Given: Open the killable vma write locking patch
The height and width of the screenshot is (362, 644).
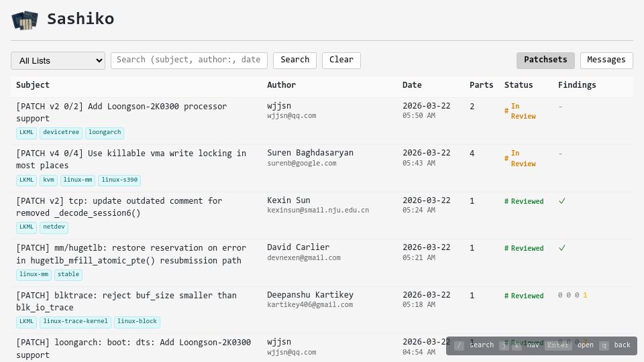Looking at the screenshot, I should 131,160.
